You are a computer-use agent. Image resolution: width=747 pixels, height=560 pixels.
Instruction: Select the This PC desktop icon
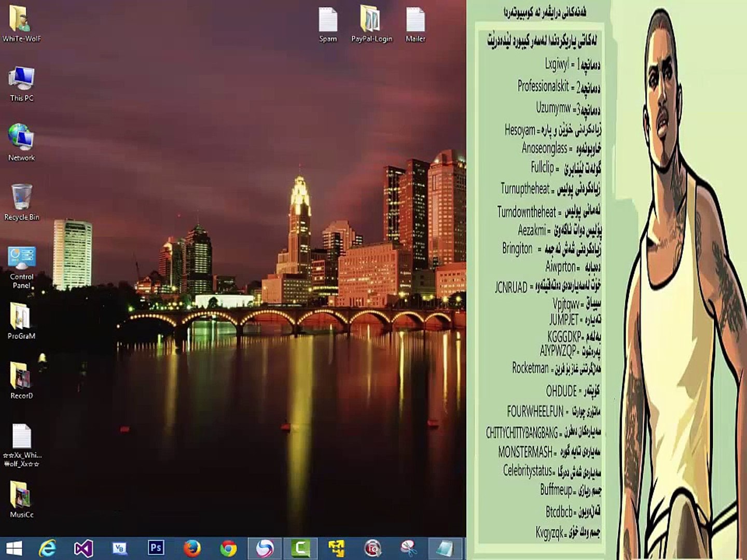tap(21, 83)
